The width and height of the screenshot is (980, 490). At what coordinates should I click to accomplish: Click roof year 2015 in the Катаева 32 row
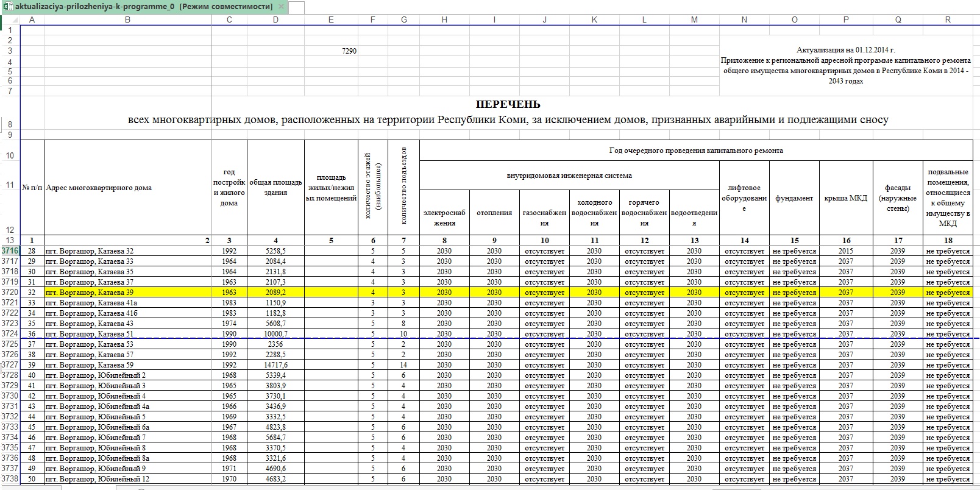(846, 251)
